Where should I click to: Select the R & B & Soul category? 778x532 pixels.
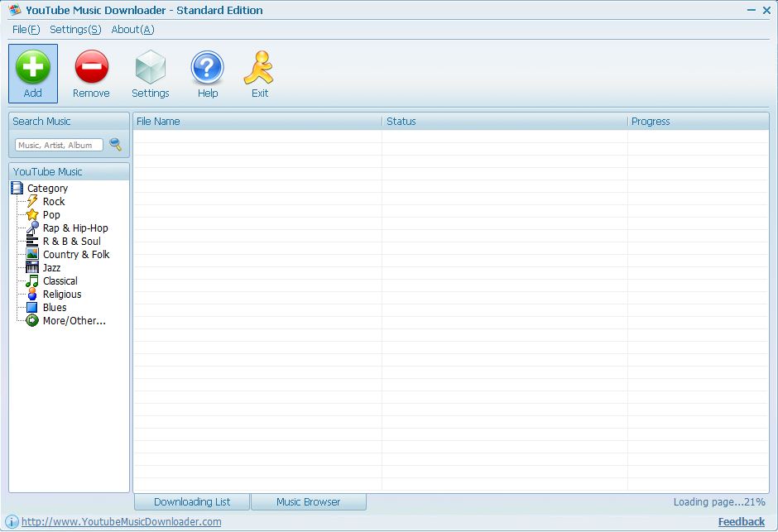(72, 242)
